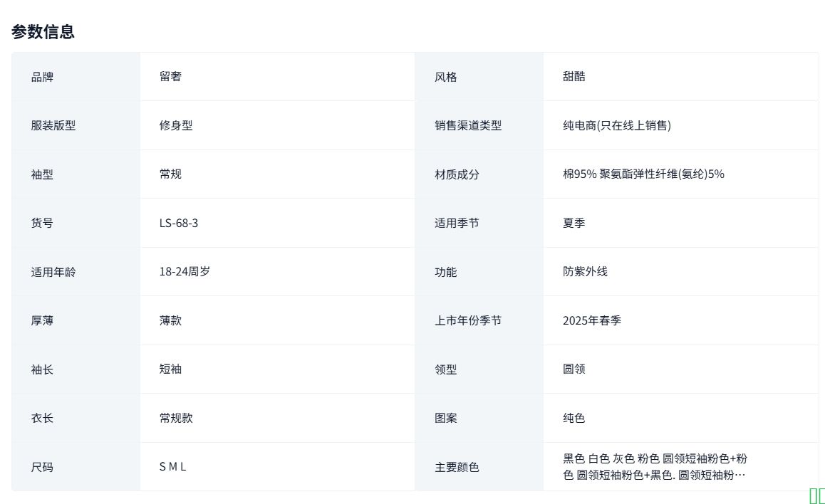825x504 pixels.
Task: Click the 参数信息 section heading
Action: (x=43, y=32)
